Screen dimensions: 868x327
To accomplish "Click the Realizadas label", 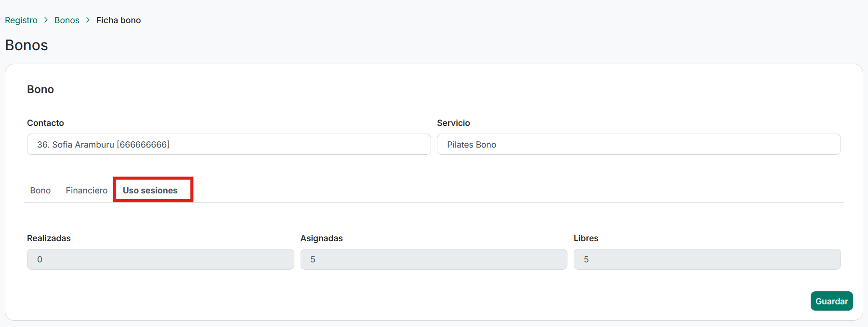I will (49, 238).
